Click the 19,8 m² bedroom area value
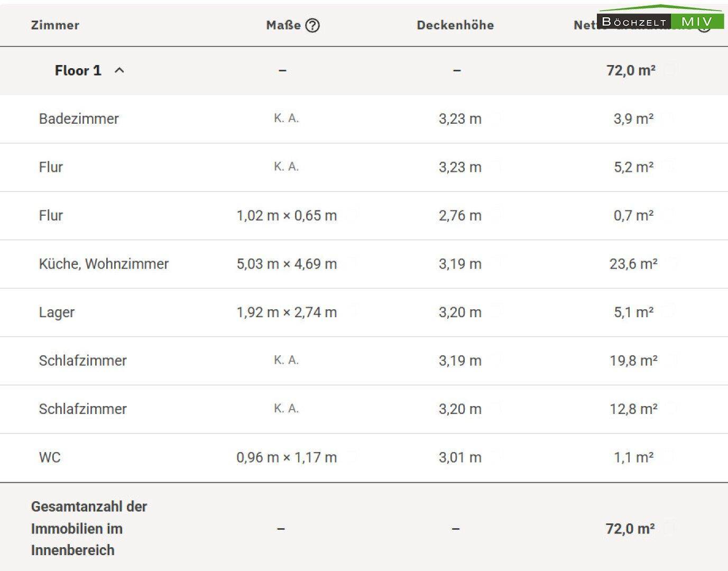Image resolution: width=728 pixels, height=571 pixels. [x=633, y=361]
